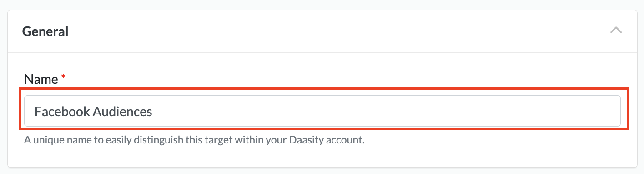This screenshot has height=174, width=644.
Task: Click the blank header area beside General title
Action: pyautogui.click(x=337, y=31)
